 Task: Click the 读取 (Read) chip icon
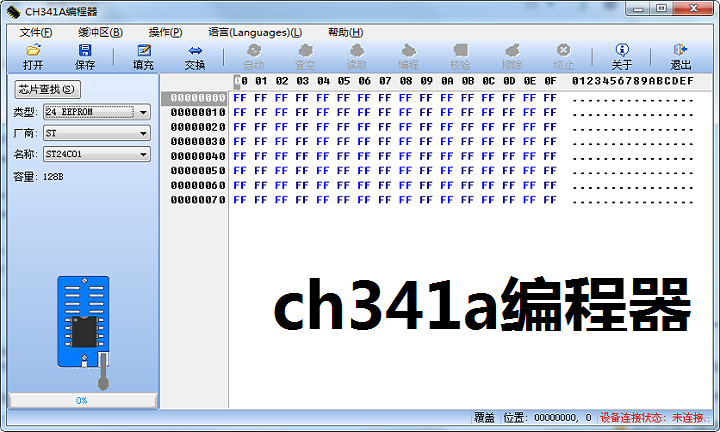(357, 50)
